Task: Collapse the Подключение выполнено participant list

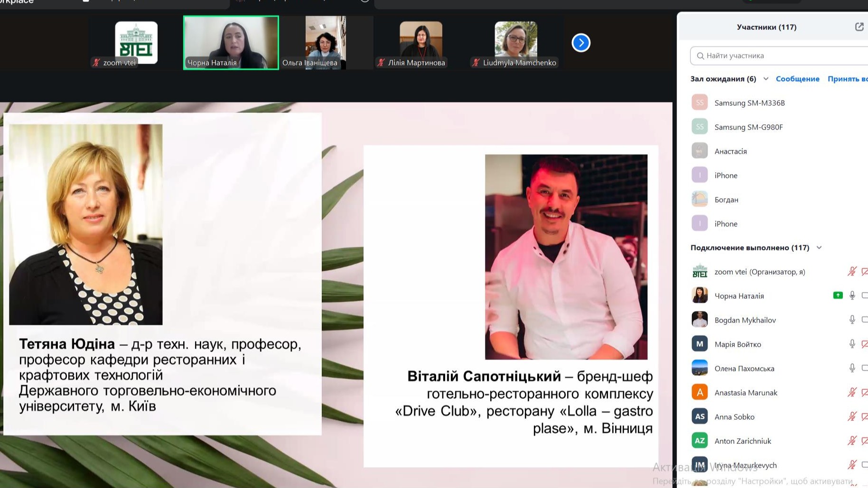Action: (x=819, y=248)
